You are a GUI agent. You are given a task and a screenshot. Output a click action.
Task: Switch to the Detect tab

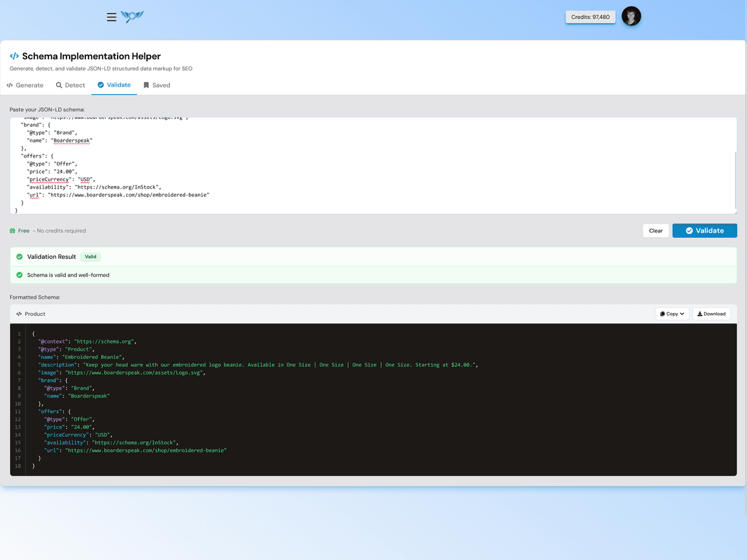pos(70,85)
